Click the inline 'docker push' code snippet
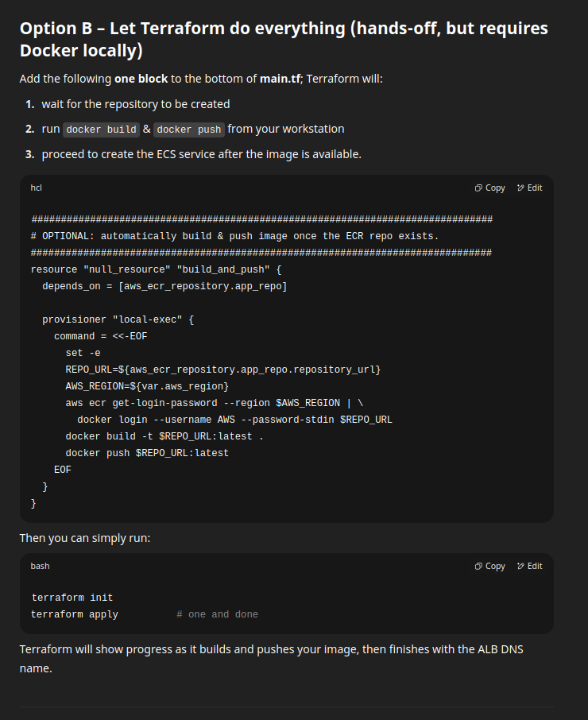Viewport: 588px width, 720px height. 189,130
